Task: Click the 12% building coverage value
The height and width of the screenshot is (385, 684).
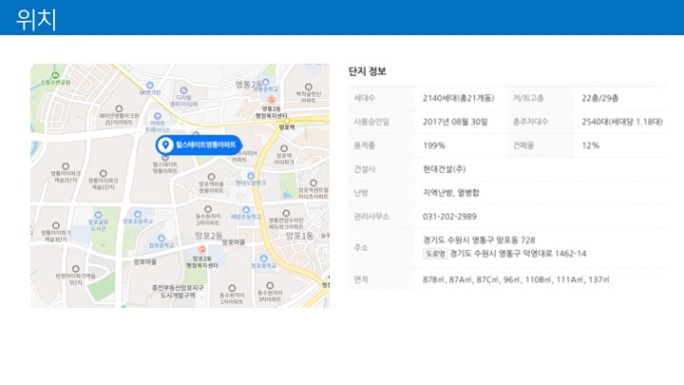Action: [x=590, y=145]
